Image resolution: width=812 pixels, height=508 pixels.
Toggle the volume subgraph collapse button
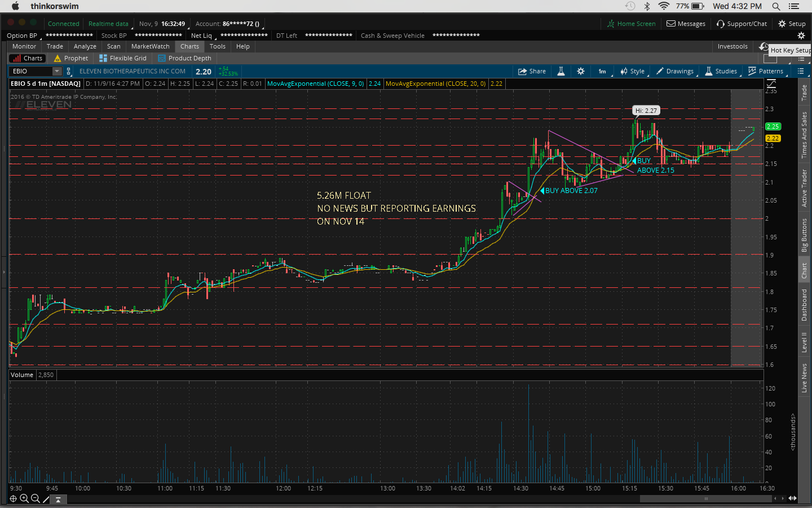click(58, 500)
